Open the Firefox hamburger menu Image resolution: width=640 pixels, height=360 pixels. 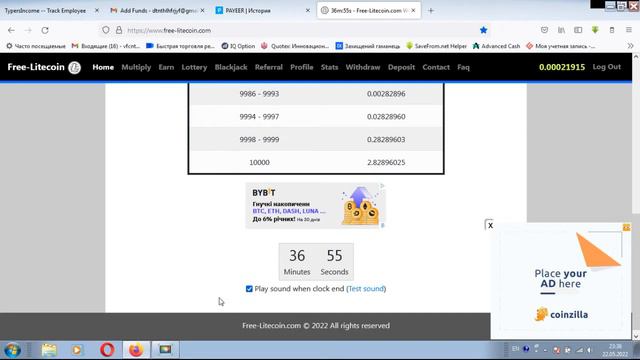click(629, 30)
